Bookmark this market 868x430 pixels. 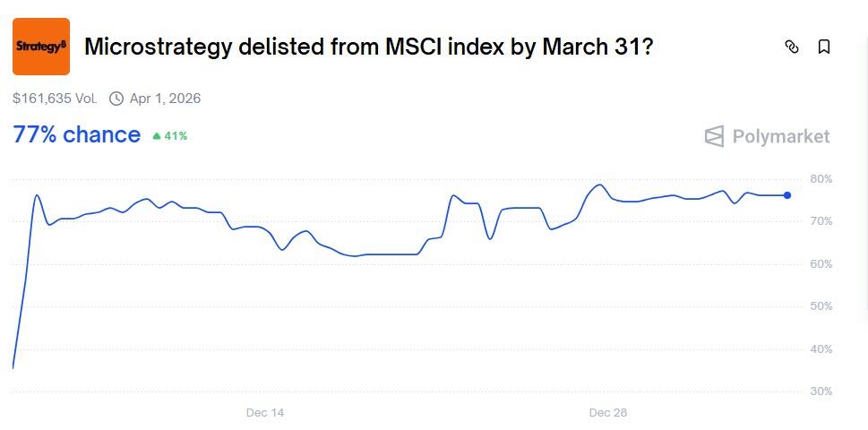coord(824,47)
